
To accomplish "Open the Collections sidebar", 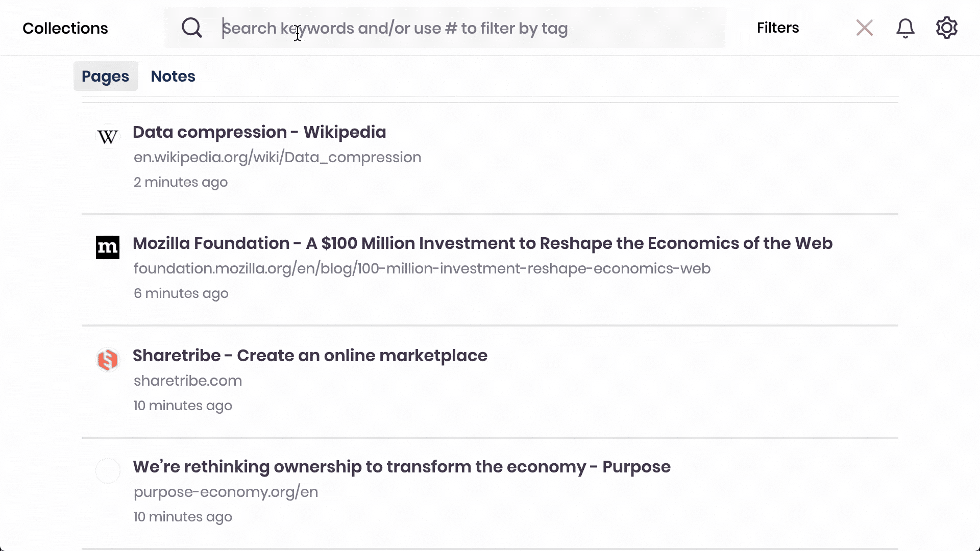I will tap(65, 28).
